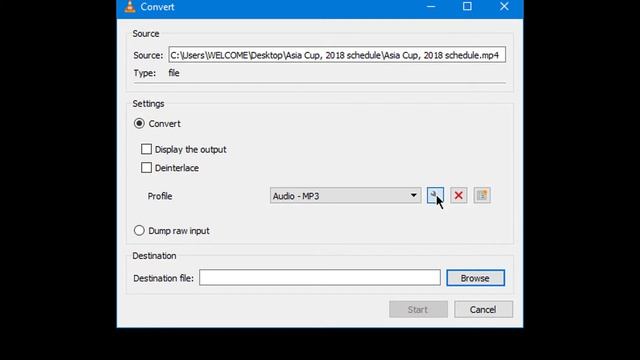Cancel the Convert dialog

483,309
